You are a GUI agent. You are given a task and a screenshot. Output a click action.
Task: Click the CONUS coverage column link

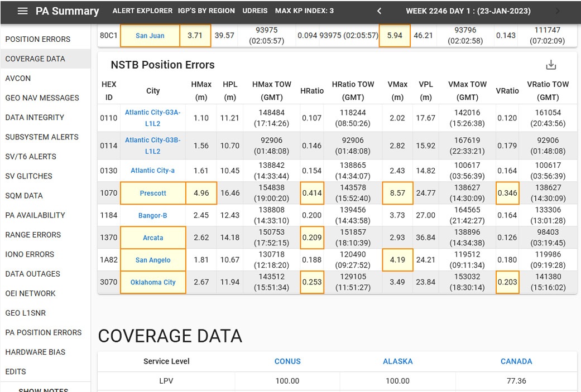[x=287, y=361]
